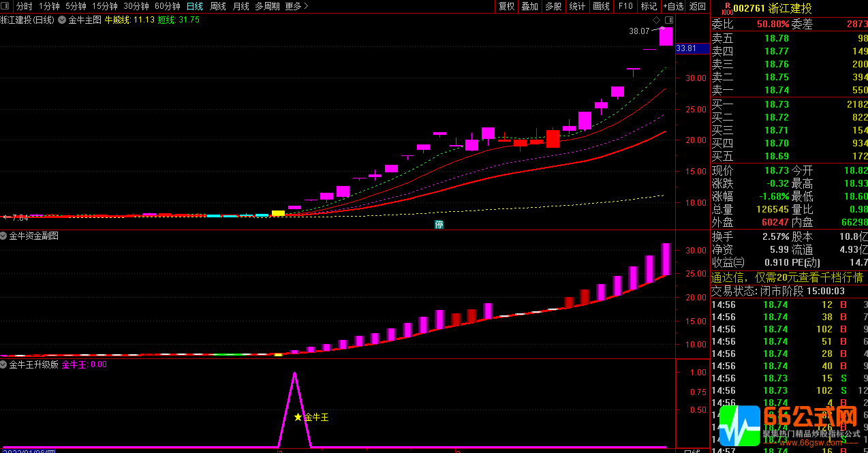Open the 更多 periods menu
Viewport: 868px width, 453px height.
point(296,6)
